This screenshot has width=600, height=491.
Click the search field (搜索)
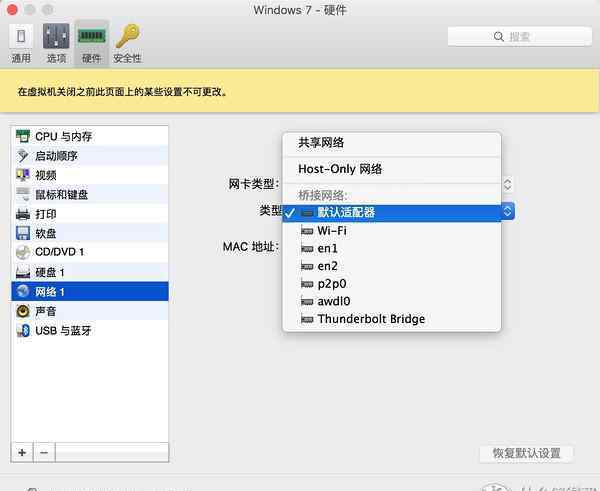pyautogui.click(x=519, y=36)
